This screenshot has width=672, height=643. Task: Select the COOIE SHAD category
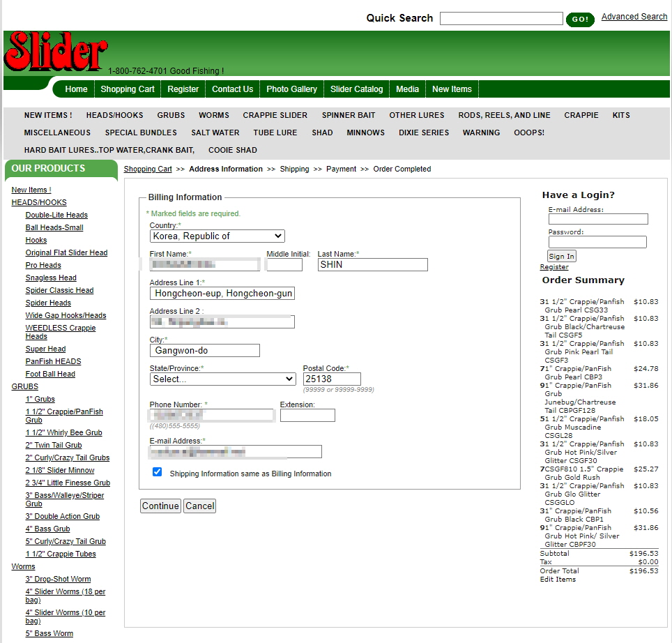(x=232, y=150)
